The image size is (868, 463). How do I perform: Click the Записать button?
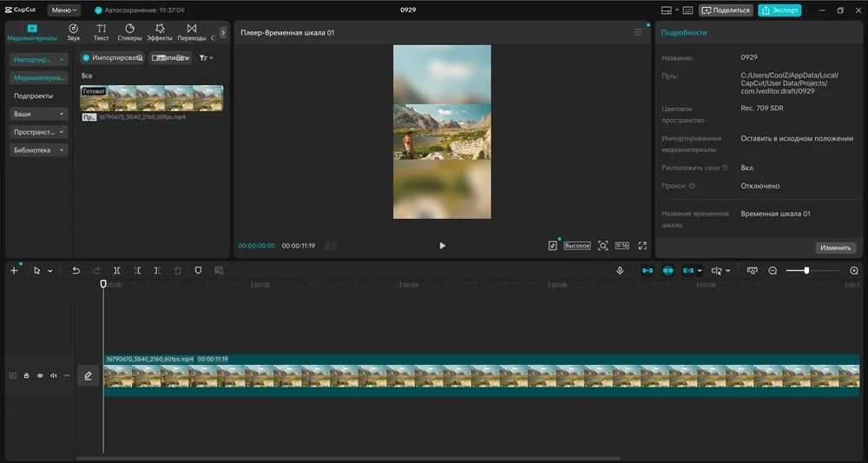coord(170,57)
